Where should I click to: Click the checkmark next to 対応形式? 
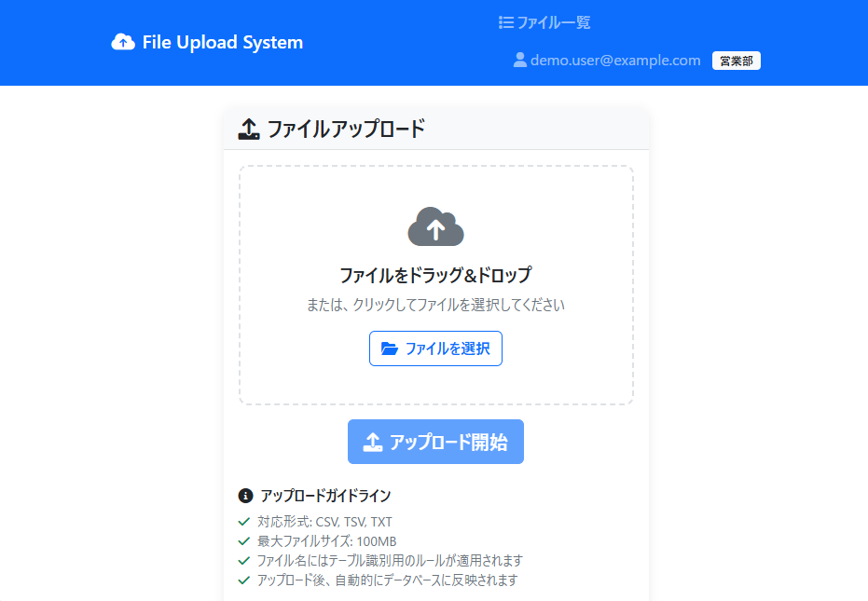(244, 522)
